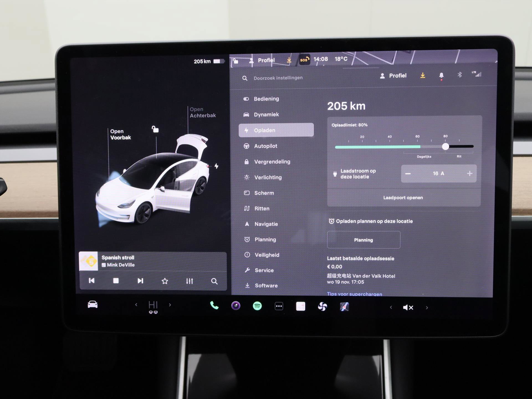Unmute the volume speaker icon
The image size is (532, 399).
408,308
